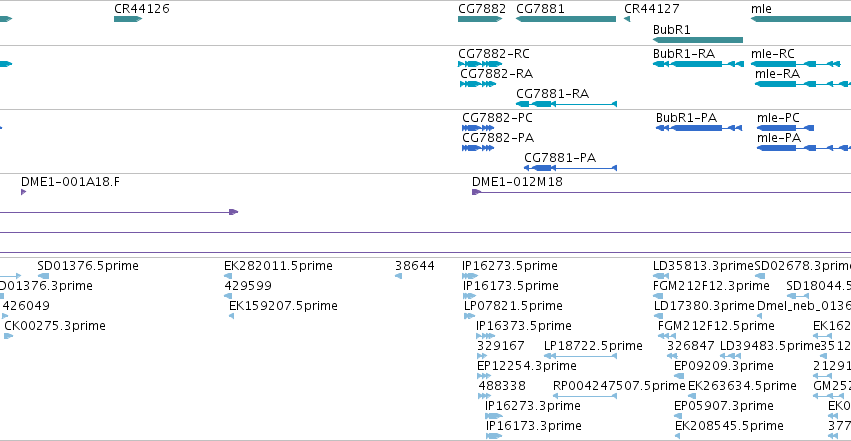
Task: Click the LD17380.3prime EST
Action: [659, 316]
